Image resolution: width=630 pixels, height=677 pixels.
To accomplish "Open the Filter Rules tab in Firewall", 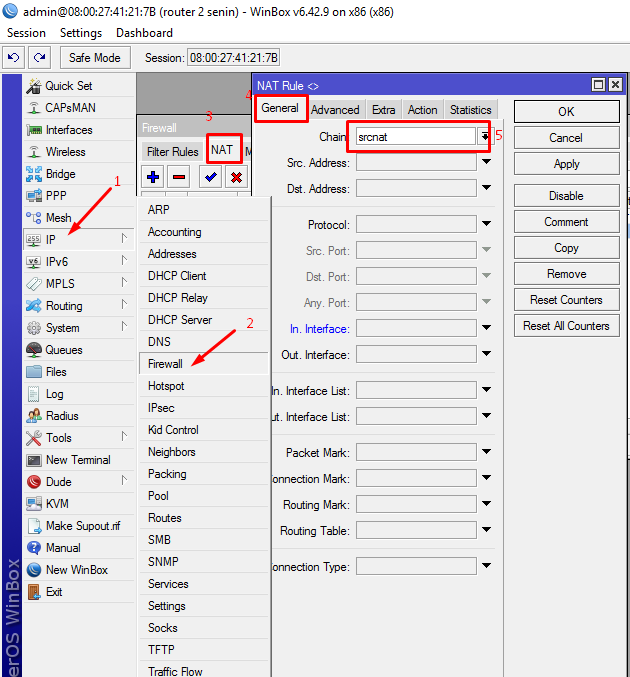I will tap(172, 152).
